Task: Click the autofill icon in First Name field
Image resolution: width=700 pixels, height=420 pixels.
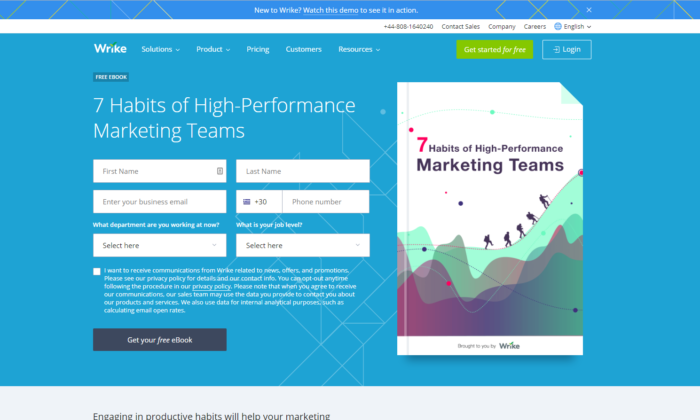Action: tap(219, 171)
